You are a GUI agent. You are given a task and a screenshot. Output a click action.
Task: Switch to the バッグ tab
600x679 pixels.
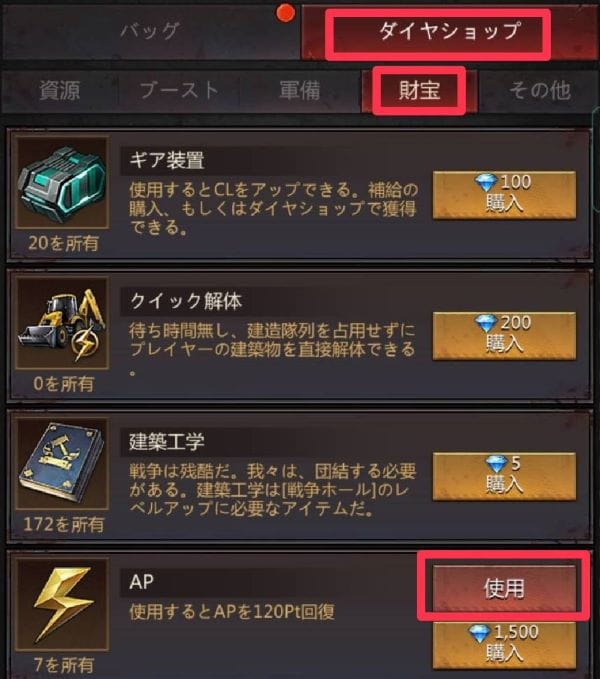click(x=150, y=32)
